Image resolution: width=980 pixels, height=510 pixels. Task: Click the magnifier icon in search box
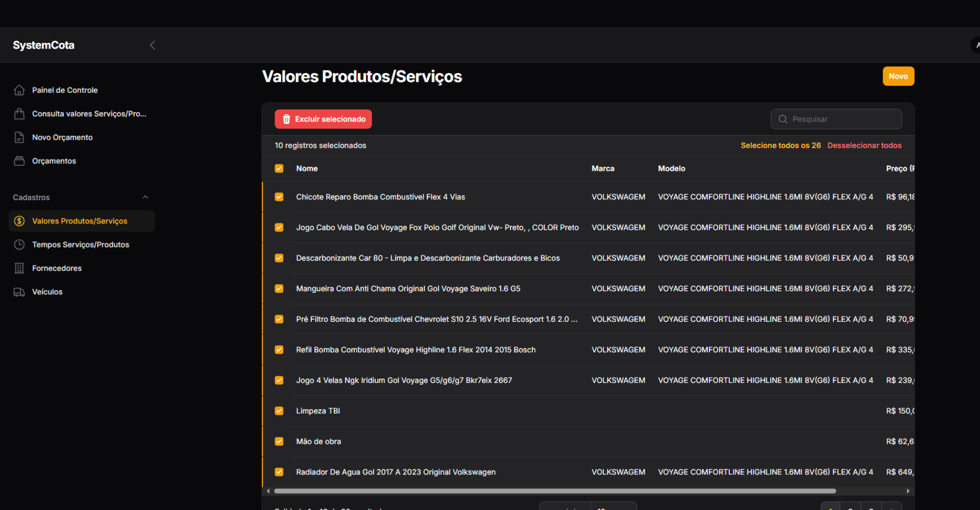tap(782, 119)
